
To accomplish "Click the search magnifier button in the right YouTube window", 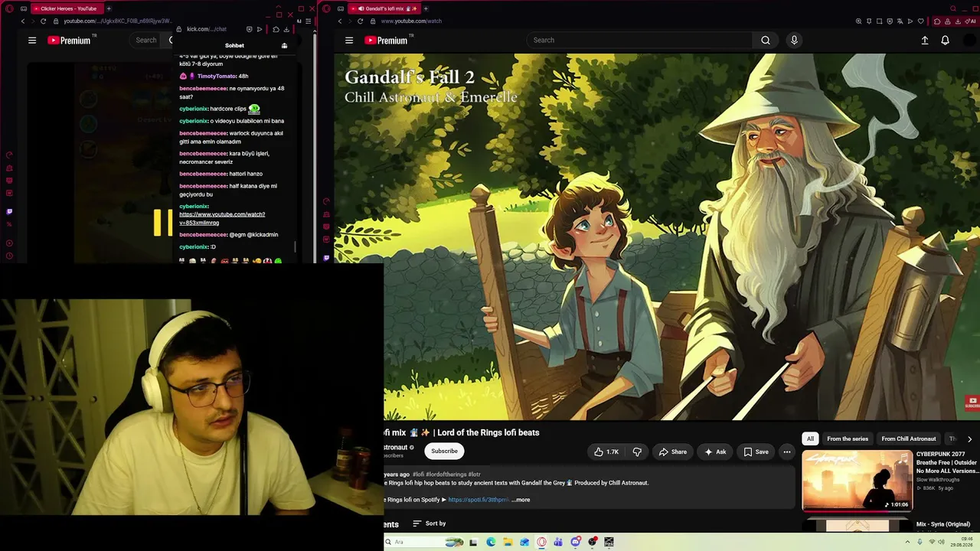I will (766, 41).
